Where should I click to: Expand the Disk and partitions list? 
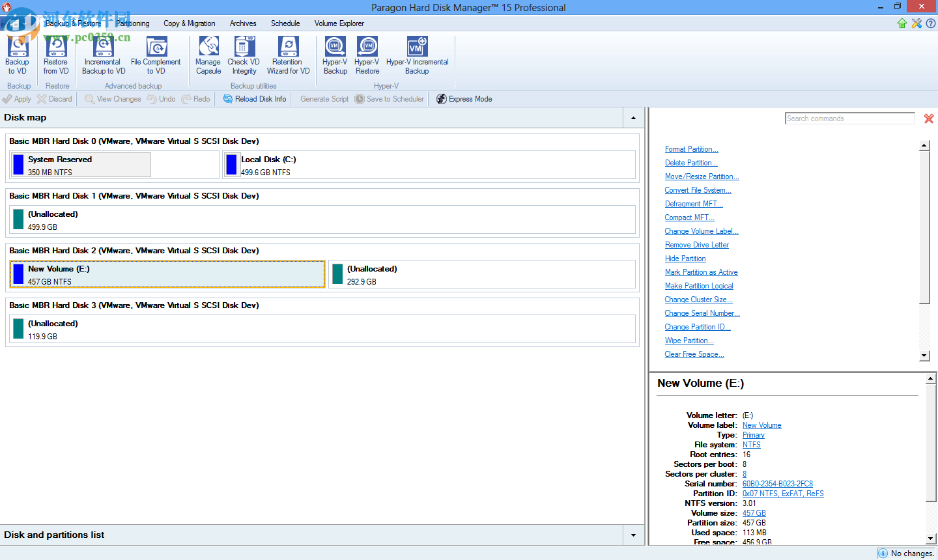pyautogui.click(x=632, y=535)
